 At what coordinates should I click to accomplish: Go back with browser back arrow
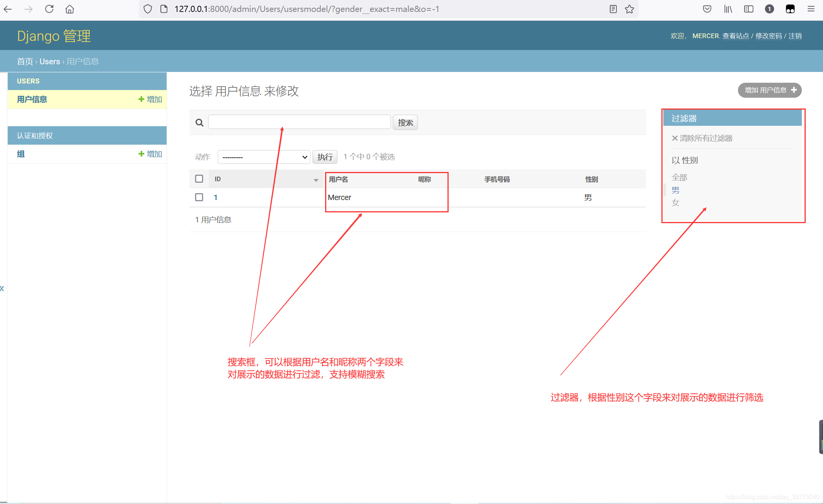click(x=8, y=9)
